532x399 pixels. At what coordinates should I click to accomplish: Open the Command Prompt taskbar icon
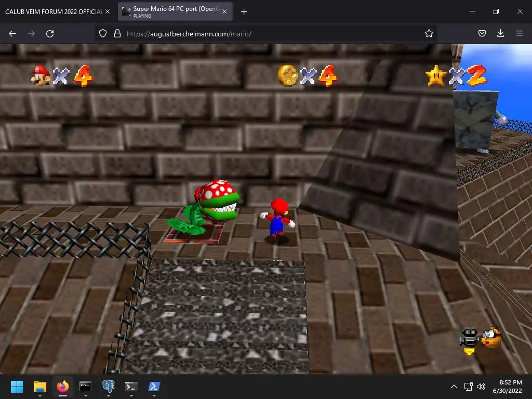pos(85,387)
